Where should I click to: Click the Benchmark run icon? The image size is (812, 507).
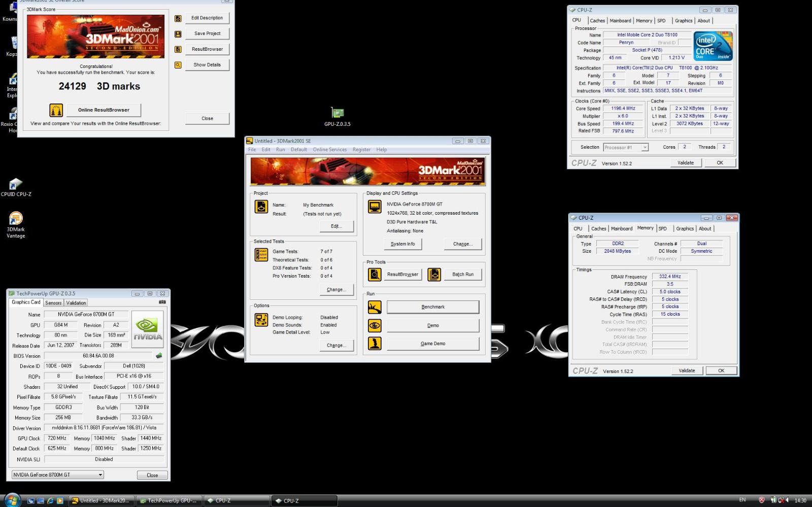click(375, 307)
